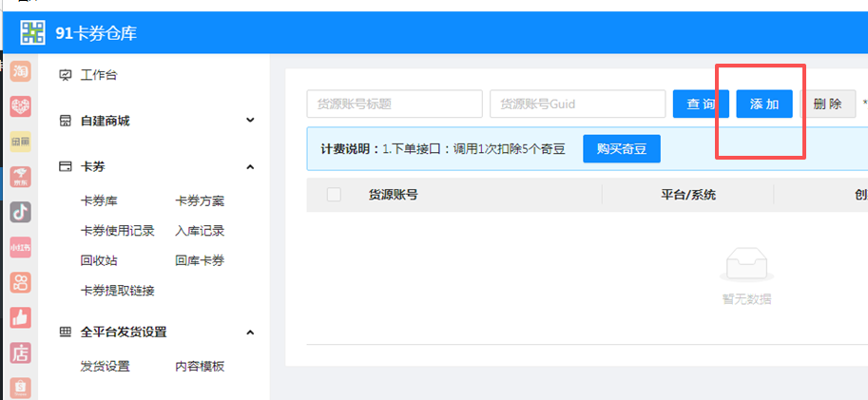Toggle the select-all checkbox in table header
Image resolution: width=868 pixels, height=400 pixels.
[334, 195]
